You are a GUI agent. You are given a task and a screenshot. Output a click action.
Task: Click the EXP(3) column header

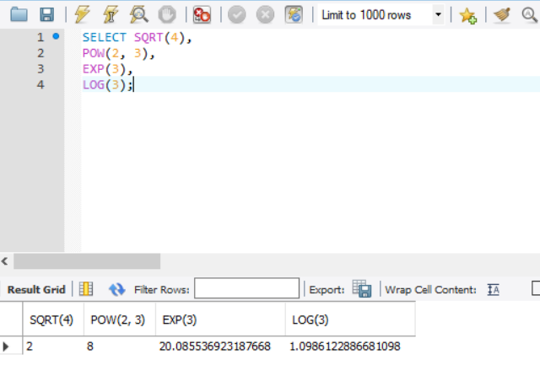pyautogui.click(x=220, y=320)
